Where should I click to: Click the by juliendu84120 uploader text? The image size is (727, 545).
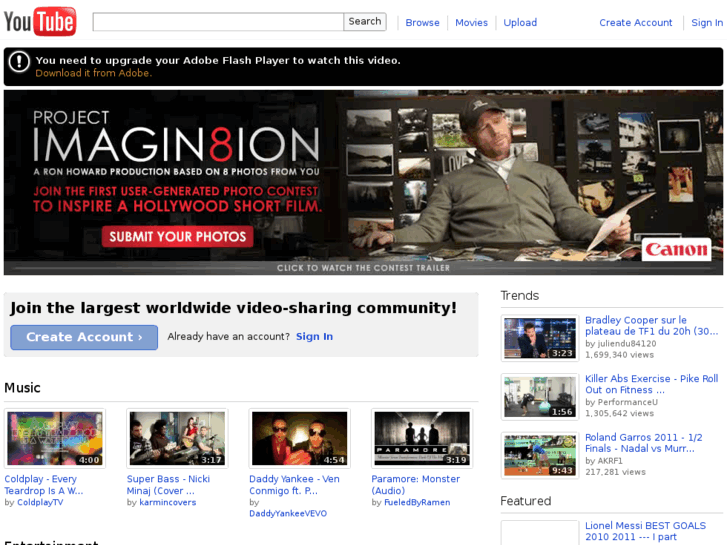(621, 344)
